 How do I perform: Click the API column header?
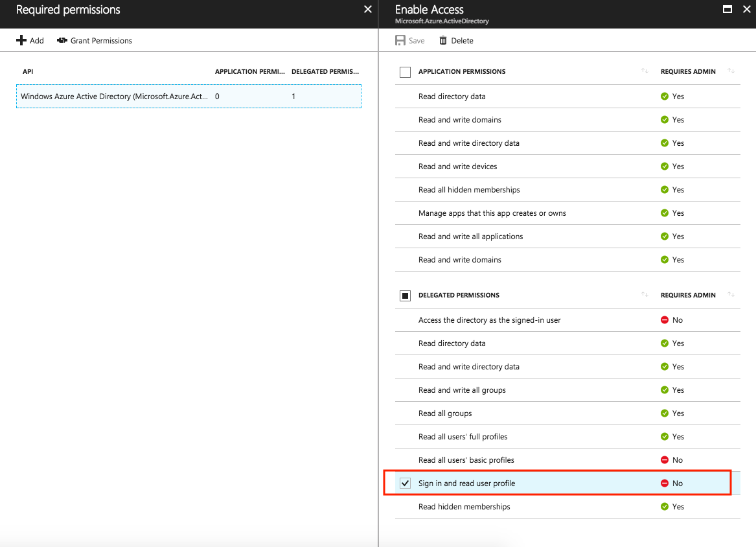[x=28, y=72]
